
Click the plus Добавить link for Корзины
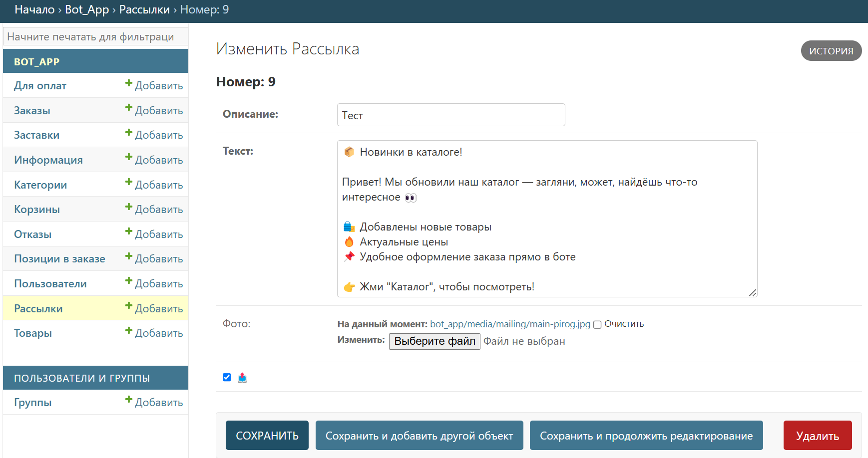pos(154,209)
